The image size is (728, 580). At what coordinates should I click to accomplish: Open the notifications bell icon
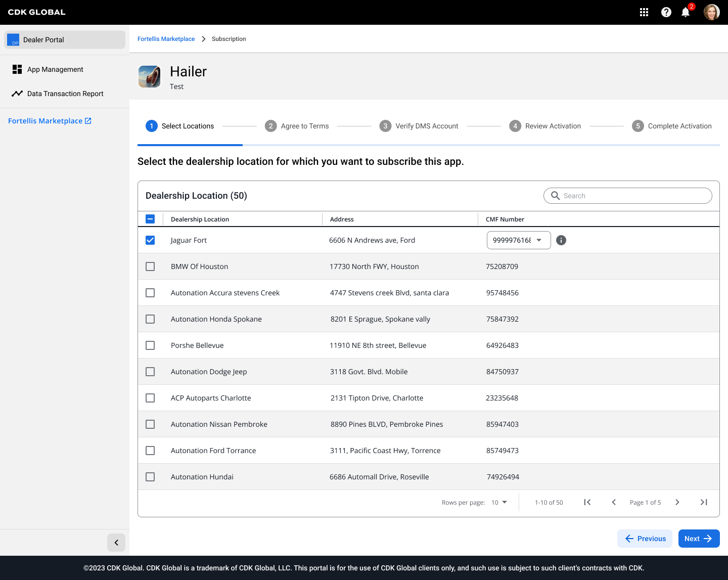tap(686, 12)
